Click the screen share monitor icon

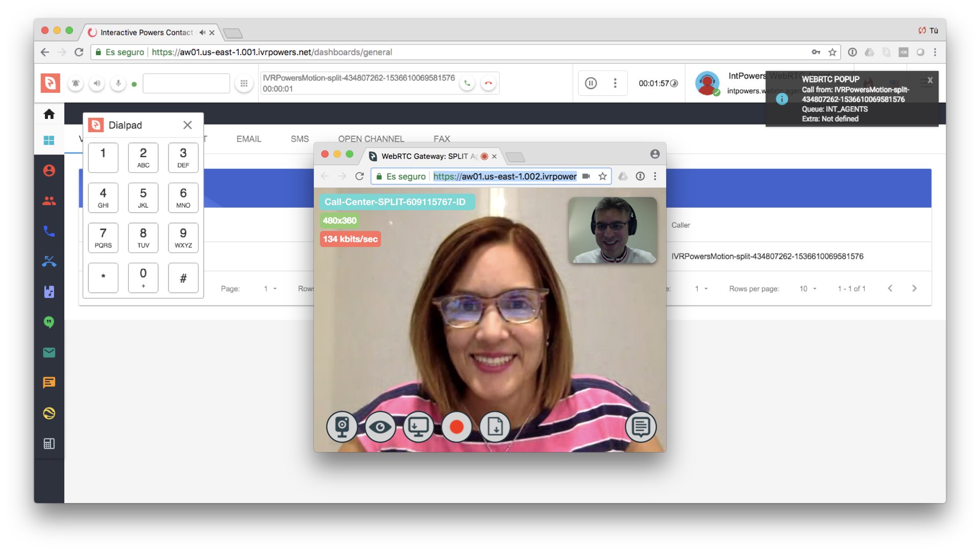418,427
